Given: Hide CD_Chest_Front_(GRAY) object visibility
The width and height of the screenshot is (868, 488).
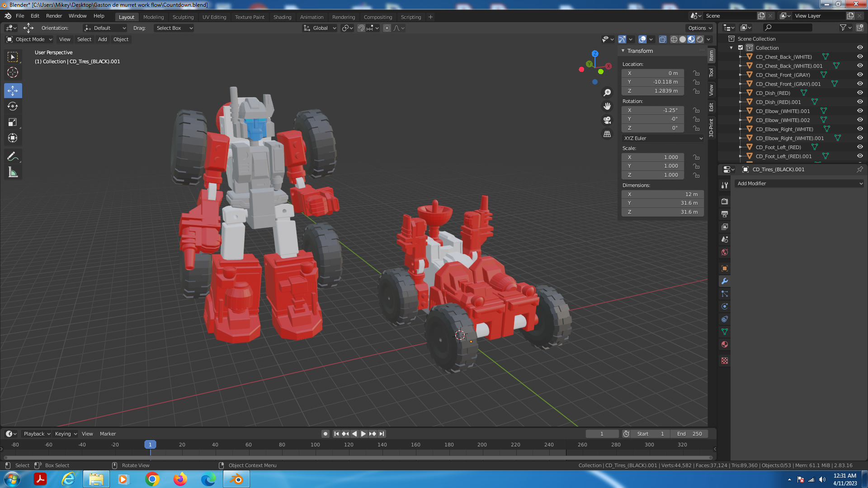Looking at the screenshot, I should [x=860, y=75].
